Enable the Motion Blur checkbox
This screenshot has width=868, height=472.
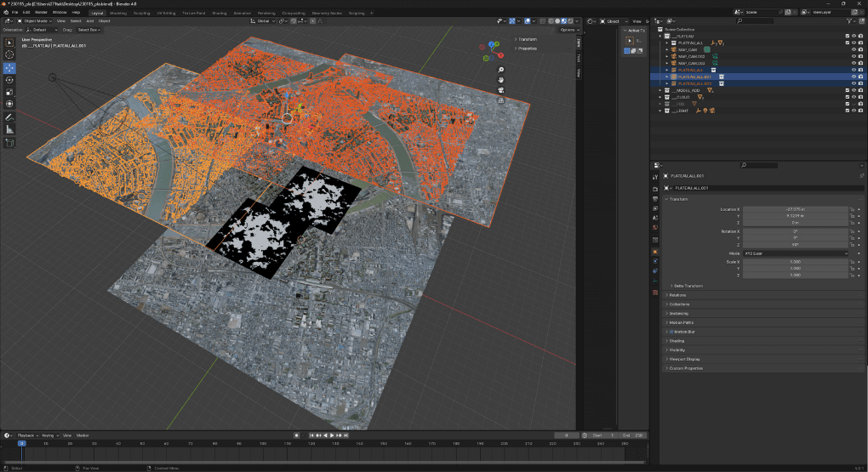671,332
